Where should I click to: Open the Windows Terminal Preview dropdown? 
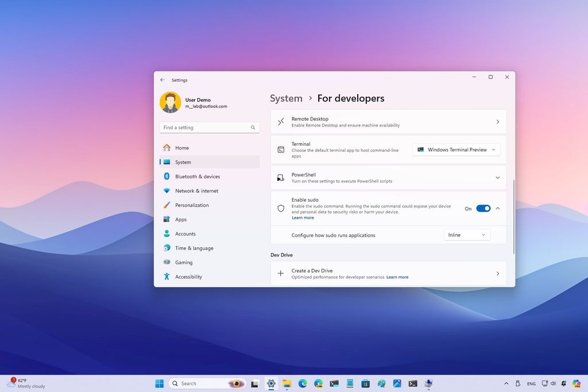pos(456,149)
